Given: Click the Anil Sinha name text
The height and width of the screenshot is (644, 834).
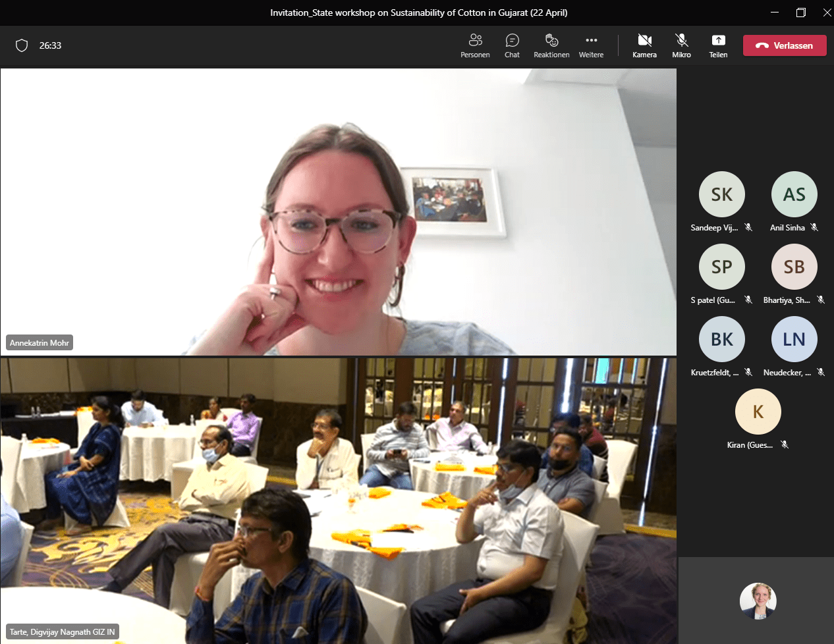Looking at the screenshot, I should (787, 228).
